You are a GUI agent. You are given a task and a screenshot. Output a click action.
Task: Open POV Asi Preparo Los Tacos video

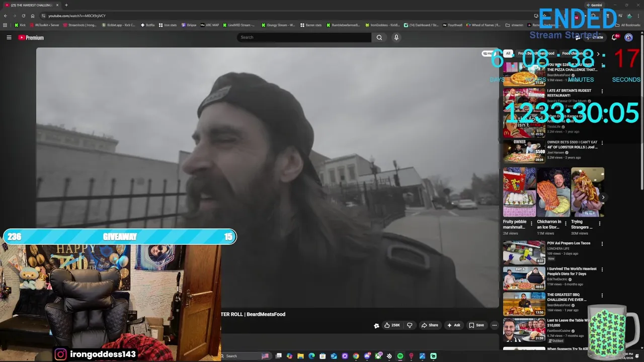coord(569,243)
